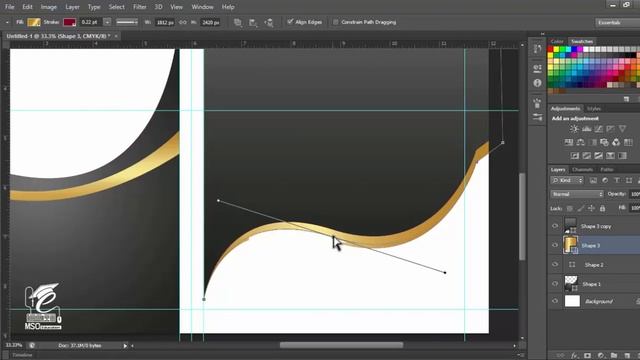Screen dimensions: 640x360
Task: Switch to the Styles tab
Action: (594, 109)
